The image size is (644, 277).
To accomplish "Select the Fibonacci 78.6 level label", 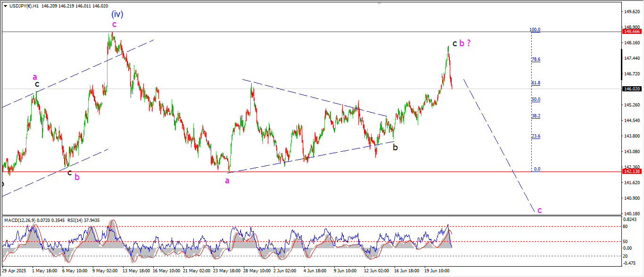I will 536,59.
